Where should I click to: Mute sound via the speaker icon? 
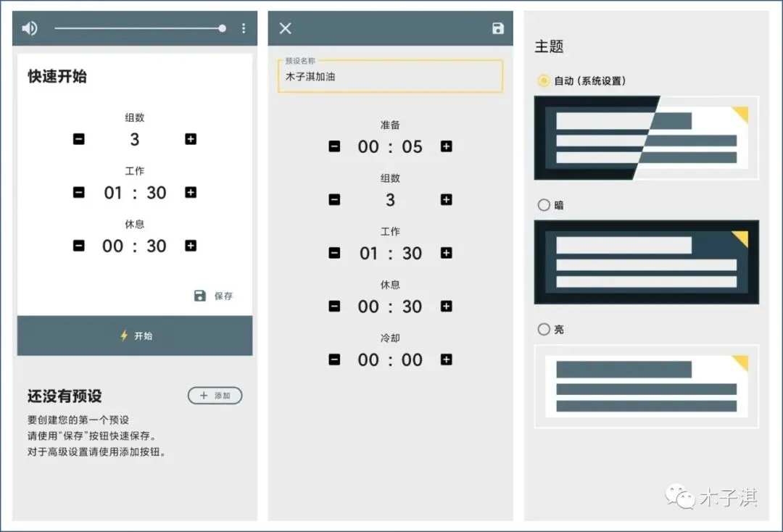(x=30, y=28)
